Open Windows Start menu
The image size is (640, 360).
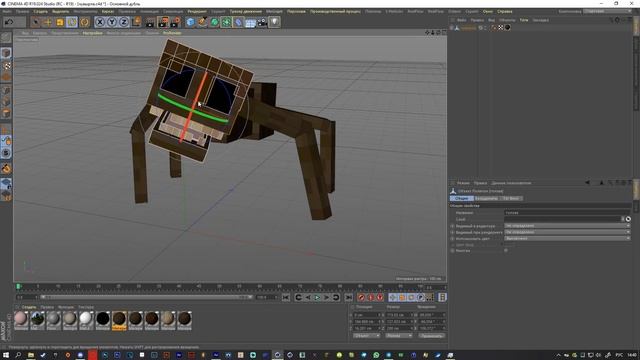point(6,355)
